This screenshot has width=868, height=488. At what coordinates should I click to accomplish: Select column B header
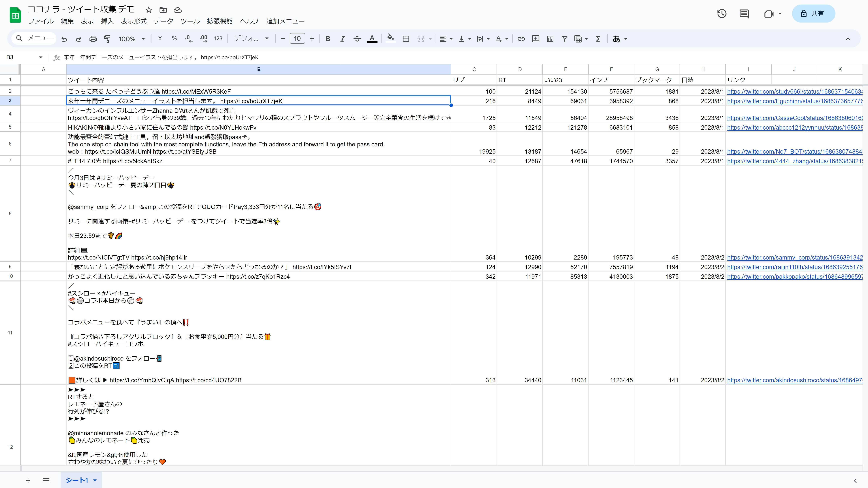coord(258,69)
